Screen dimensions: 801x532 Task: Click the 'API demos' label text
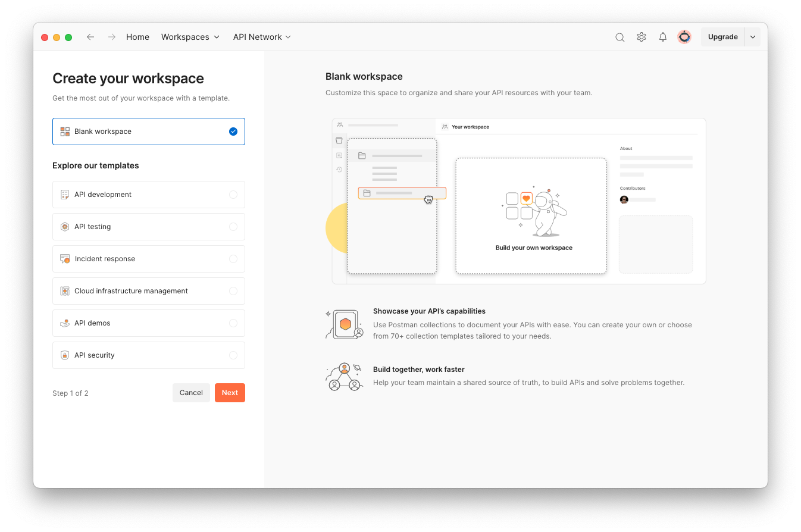[92, 323]
